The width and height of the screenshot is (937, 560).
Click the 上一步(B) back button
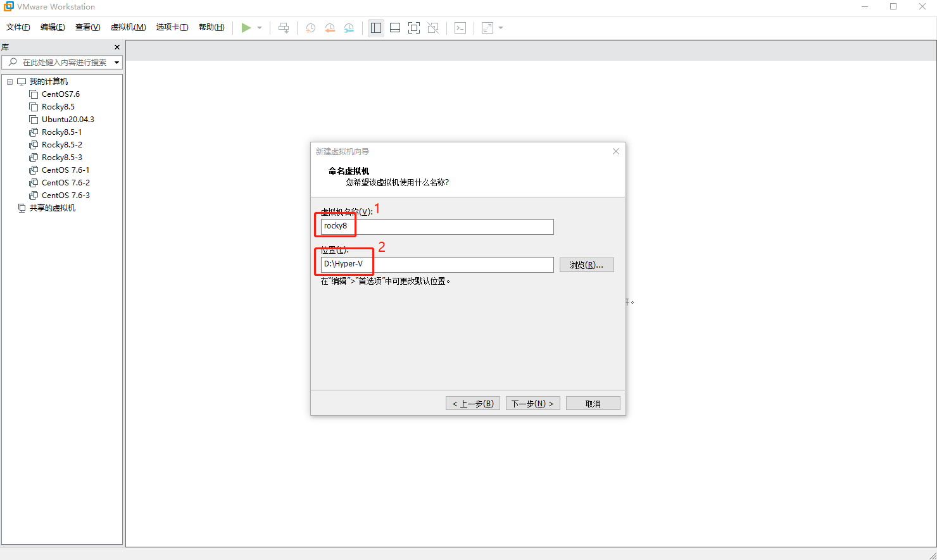click(x=473, y=404)
